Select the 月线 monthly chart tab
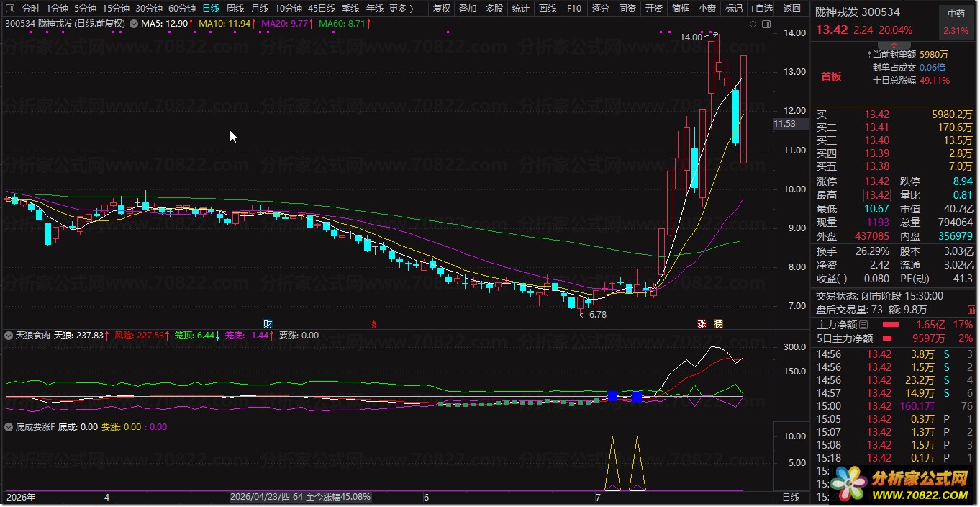 260,9
